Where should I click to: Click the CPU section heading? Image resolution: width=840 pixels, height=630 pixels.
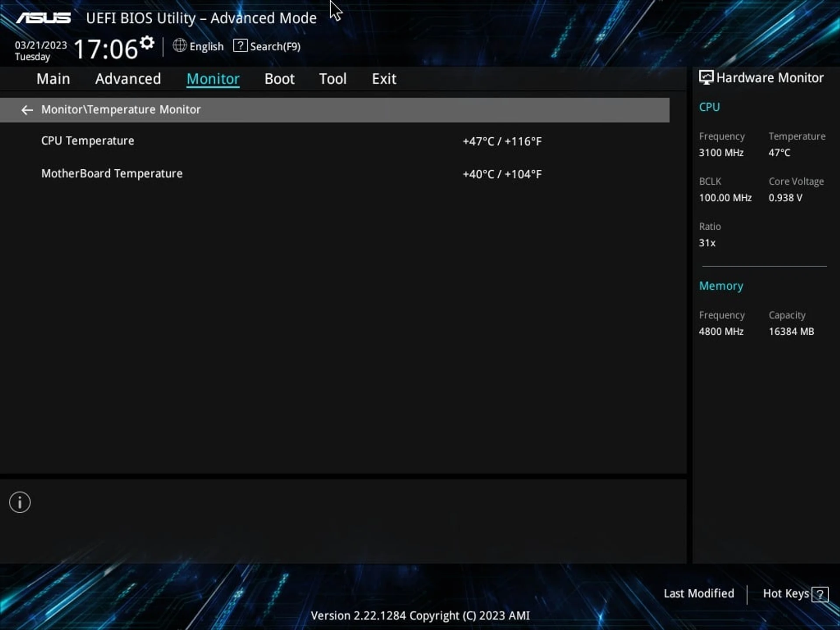click(x=709, y=107)
